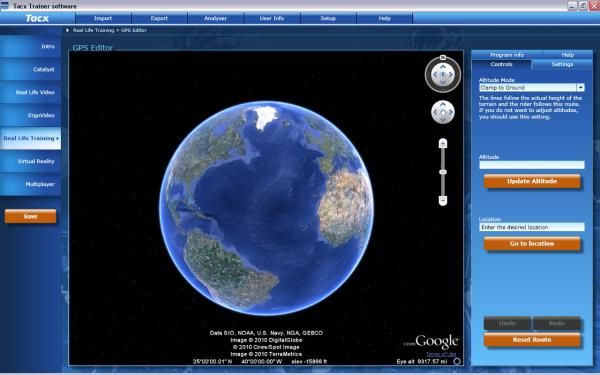Viewport: 600px width, 375px height.
Task: Click the greyed Redo button
Action: tap(557, 323)
